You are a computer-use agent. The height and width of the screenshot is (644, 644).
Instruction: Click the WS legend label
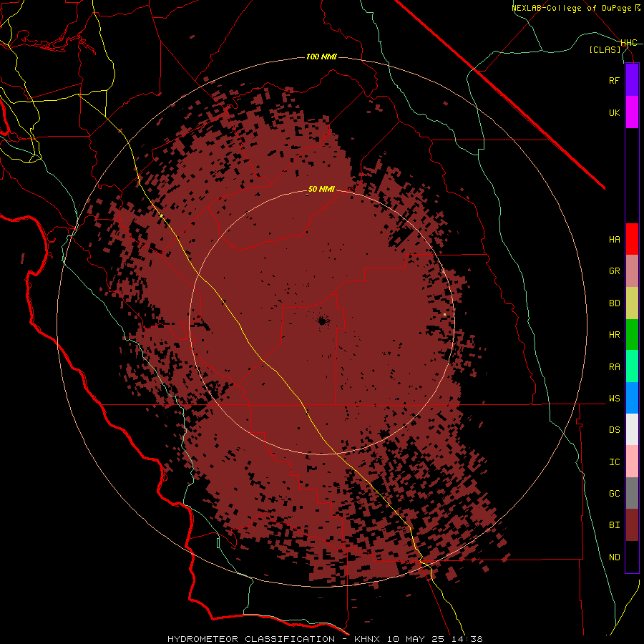614,399
